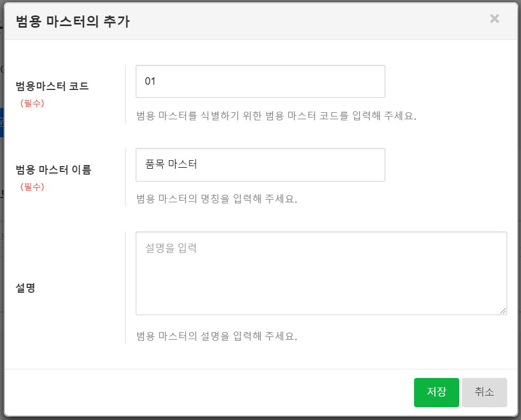Click the help text below the name field
This screenshot has height=420, width=521.
click(x=217, y=199)
